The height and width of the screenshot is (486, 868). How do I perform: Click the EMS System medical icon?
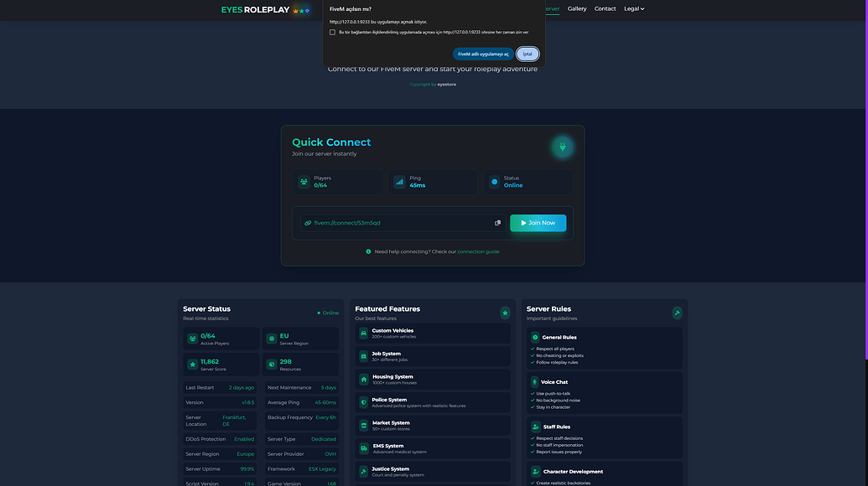click(x=362, y=447)
